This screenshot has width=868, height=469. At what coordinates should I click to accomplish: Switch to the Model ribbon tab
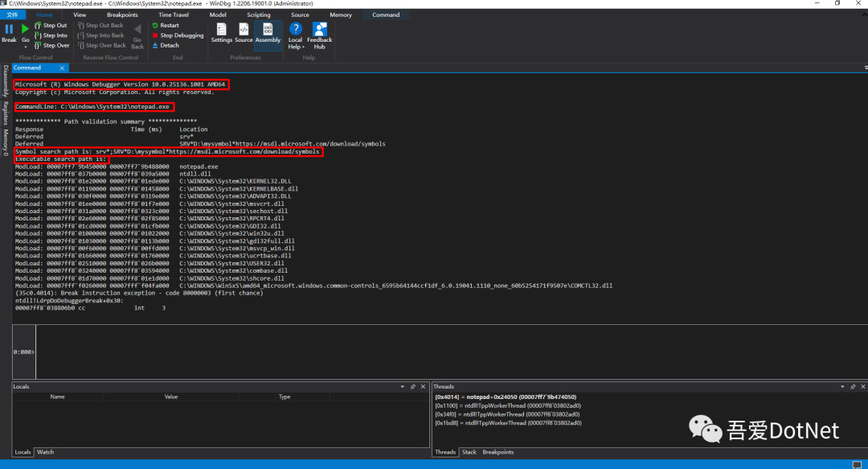pyautogui.click(x=218, y=15)
